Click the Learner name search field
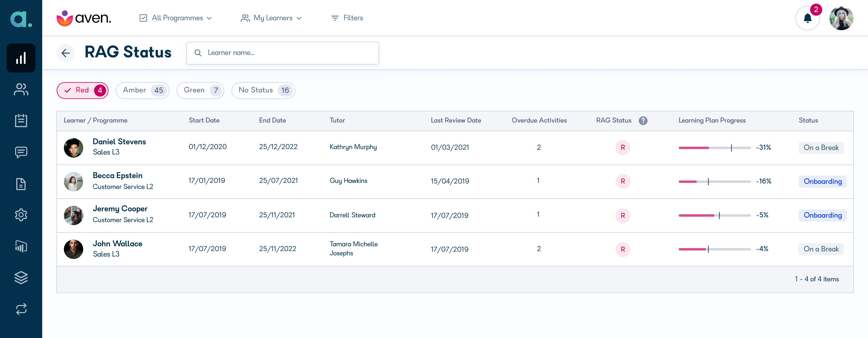The image size is (868, 338). (282, 53)
